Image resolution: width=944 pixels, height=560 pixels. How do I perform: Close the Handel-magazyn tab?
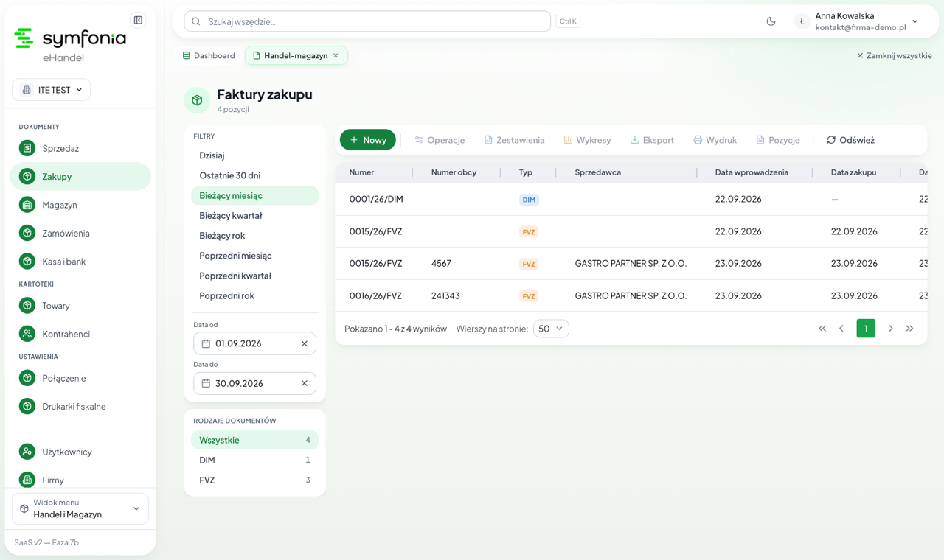click(x=336, y=55)
